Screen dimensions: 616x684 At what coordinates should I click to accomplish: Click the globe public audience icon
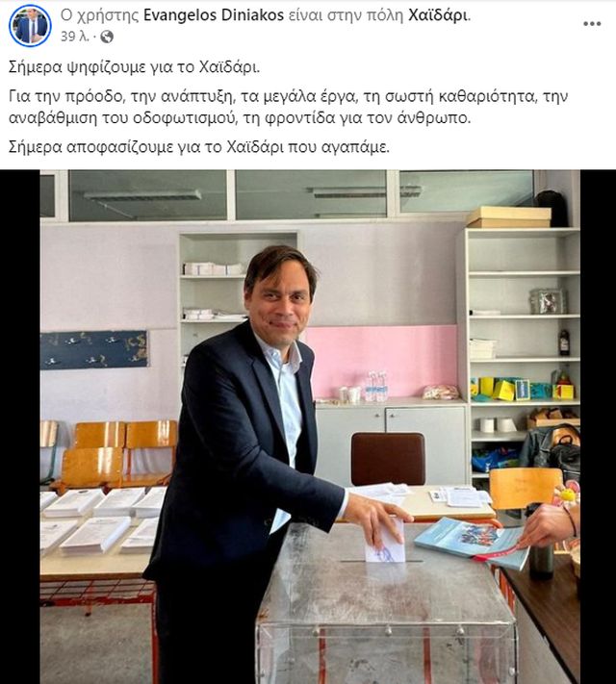pos(107,38)
